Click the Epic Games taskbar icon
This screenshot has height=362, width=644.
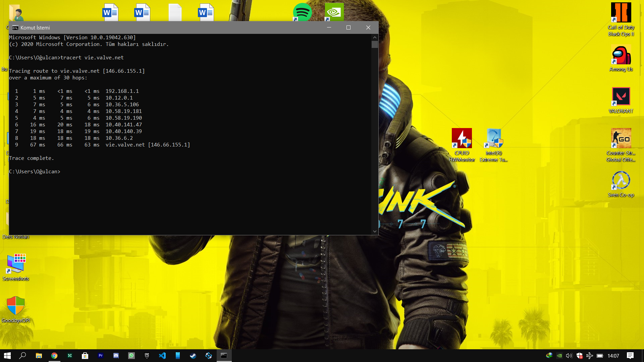(147, 356)
